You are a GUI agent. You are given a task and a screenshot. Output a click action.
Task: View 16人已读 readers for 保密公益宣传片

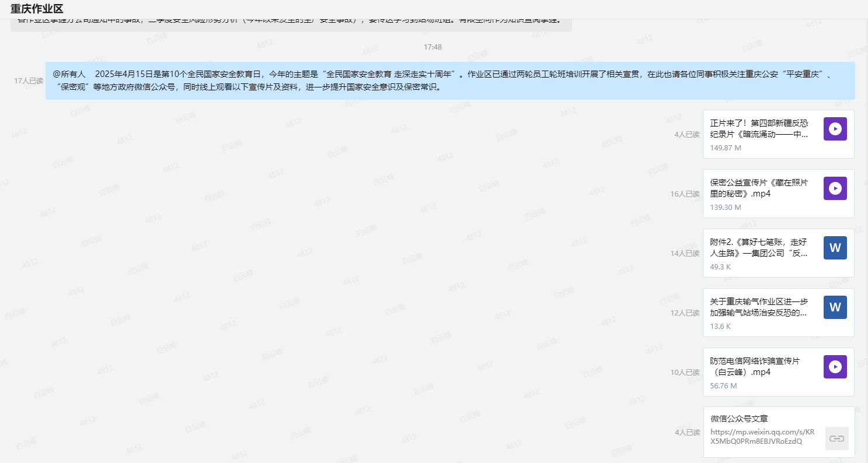click(x=684, y=194)
